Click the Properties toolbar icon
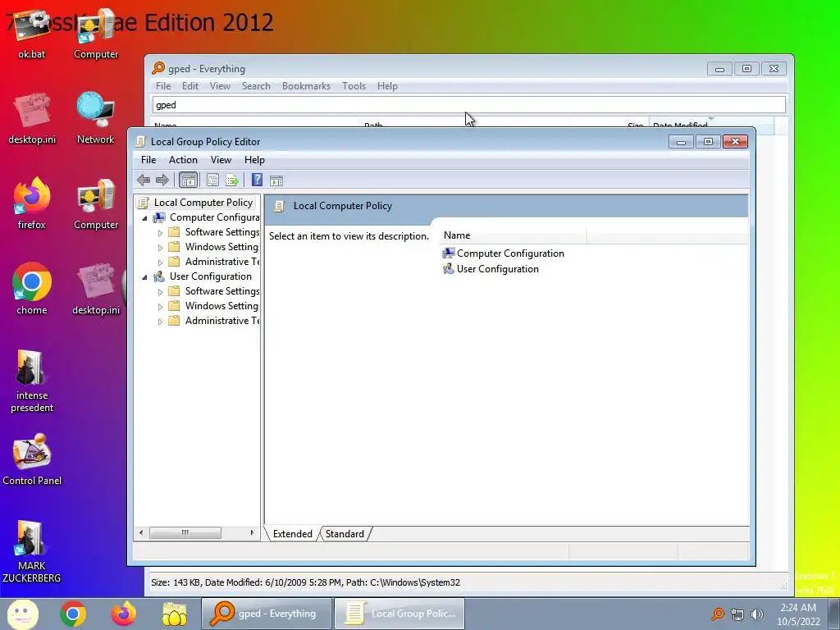The image size is (840, 630). click(x=212, y=180)
